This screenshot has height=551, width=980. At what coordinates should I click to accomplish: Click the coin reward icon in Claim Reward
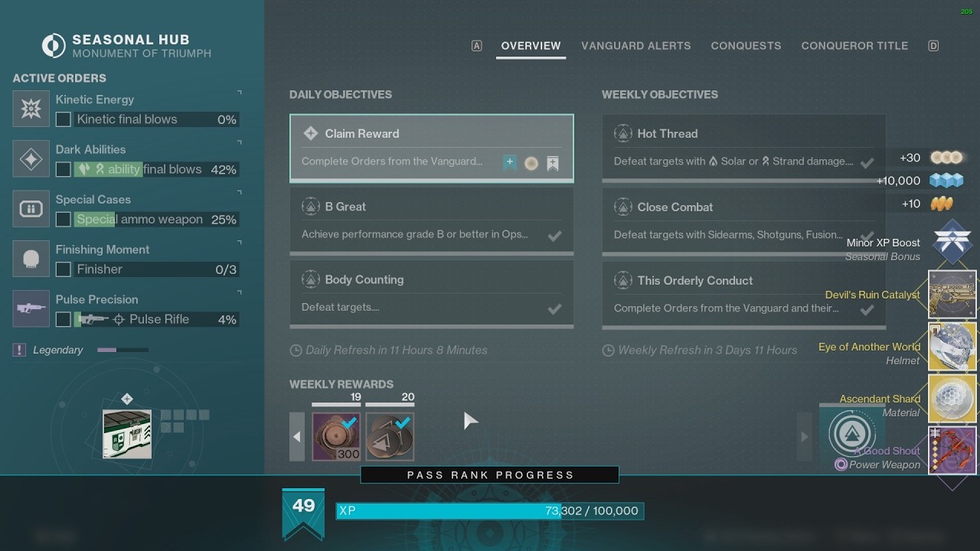click(x=531, y=163)
